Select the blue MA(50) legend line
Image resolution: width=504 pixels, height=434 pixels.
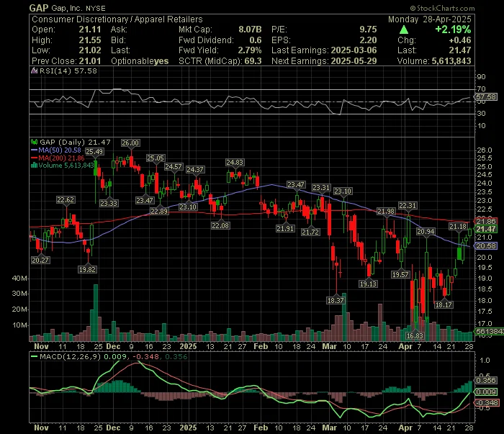click(x=34, y=150)
